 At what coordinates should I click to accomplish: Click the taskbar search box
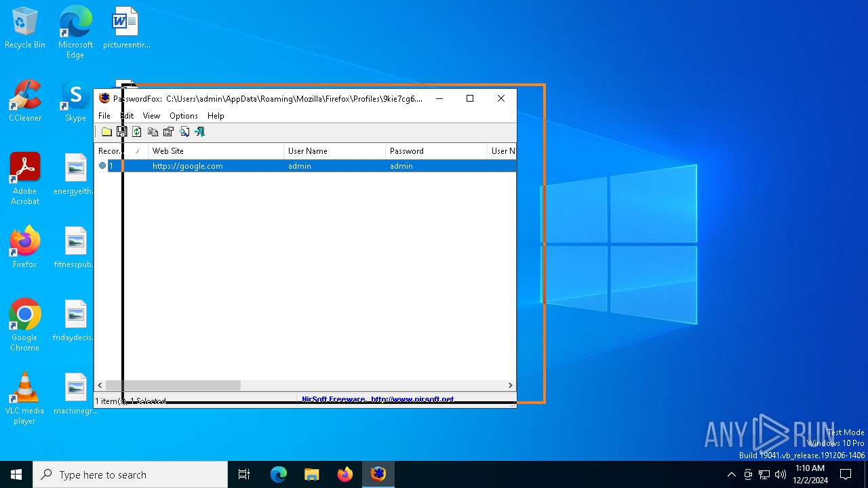coord(130,474)
